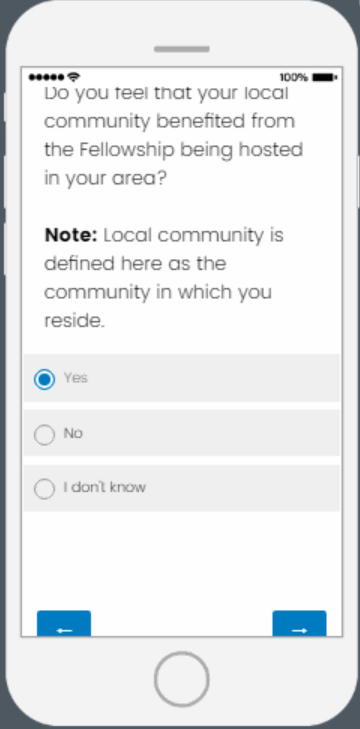The height and width of the screenshot is (729, 360).
Task: Tap the signal strength dots
Action: 47,77
